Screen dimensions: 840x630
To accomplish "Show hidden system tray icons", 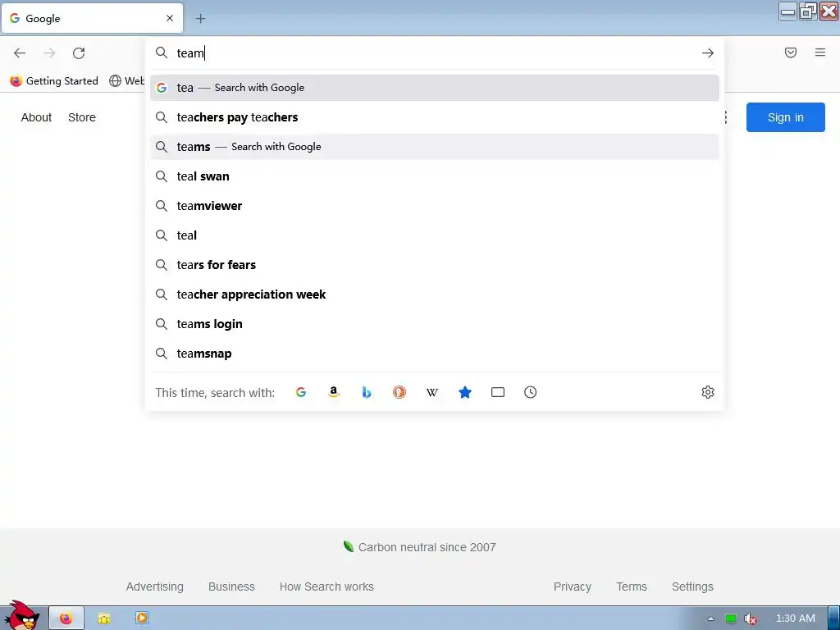I will pos(711,619).
